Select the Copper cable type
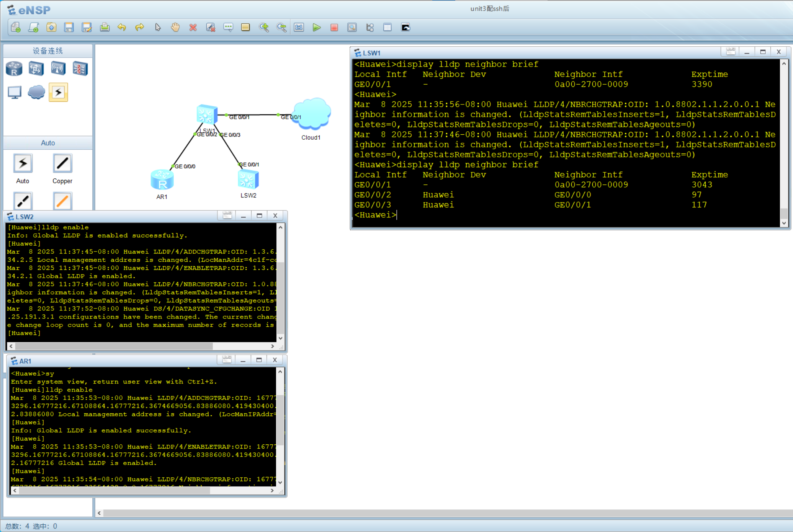 pyautogui.click(x=62, y=164)
